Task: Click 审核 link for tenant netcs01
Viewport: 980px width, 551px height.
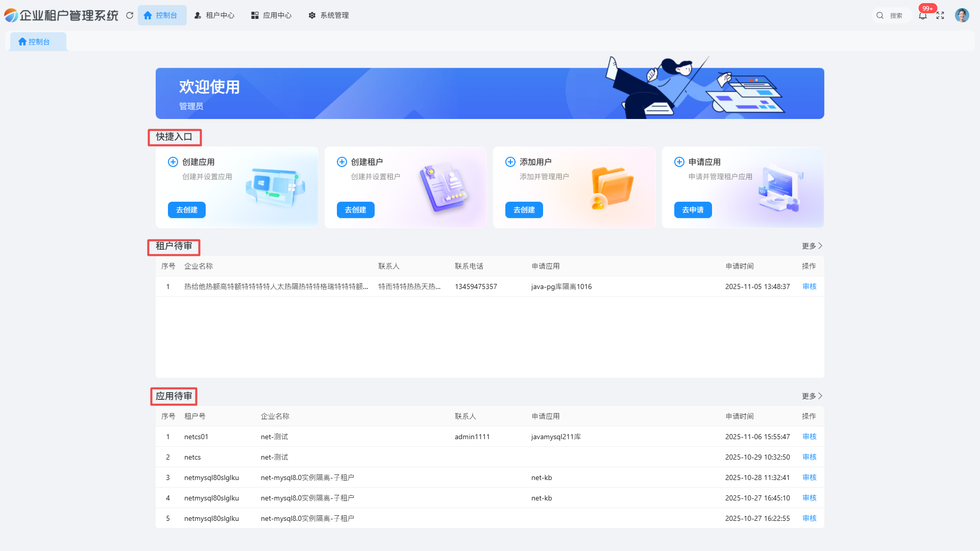Action: pyautogui.click(x=810, y=437)
